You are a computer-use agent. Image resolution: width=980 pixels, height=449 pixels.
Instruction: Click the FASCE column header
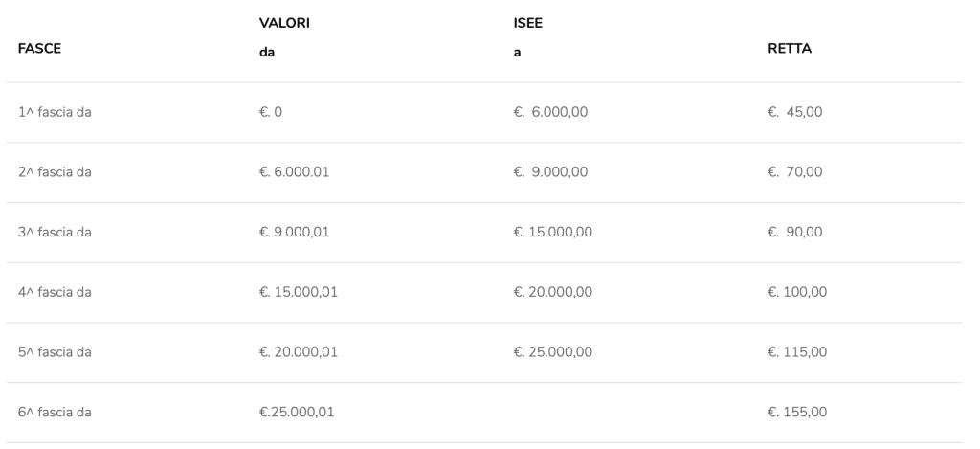point(39,49)
